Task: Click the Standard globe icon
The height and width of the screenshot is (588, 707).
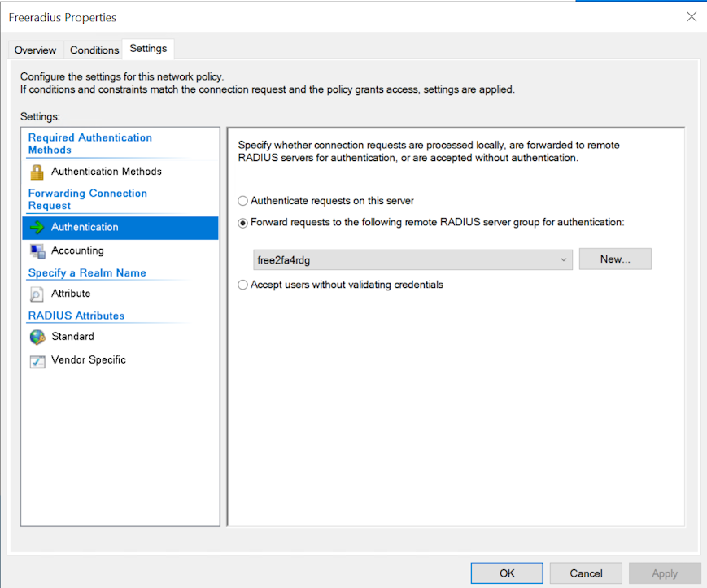Action: tap(37, 337)
